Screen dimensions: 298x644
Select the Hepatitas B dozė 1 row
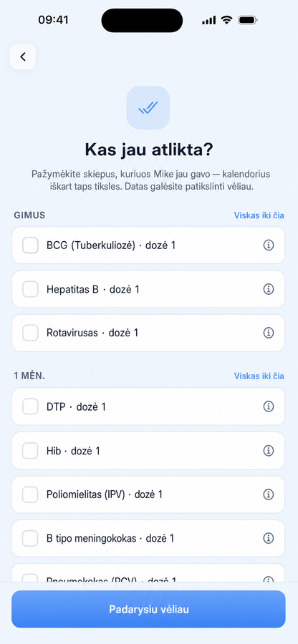pos(148,289)
